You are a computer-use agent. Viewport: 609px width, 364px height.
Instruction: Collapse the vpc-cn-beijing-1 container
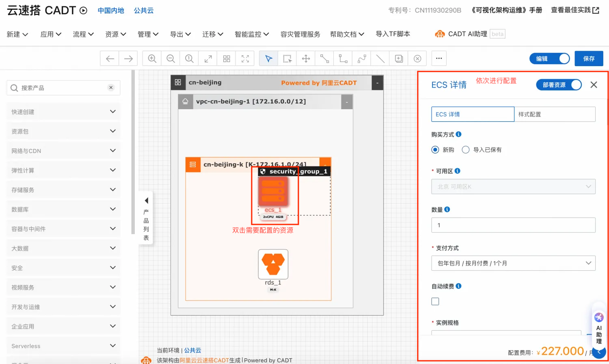click(347, 102)
